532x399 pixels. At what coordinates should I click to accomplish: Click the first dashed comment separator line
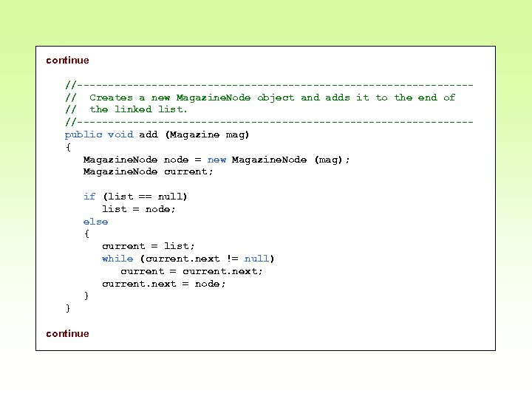pos(269,85)
